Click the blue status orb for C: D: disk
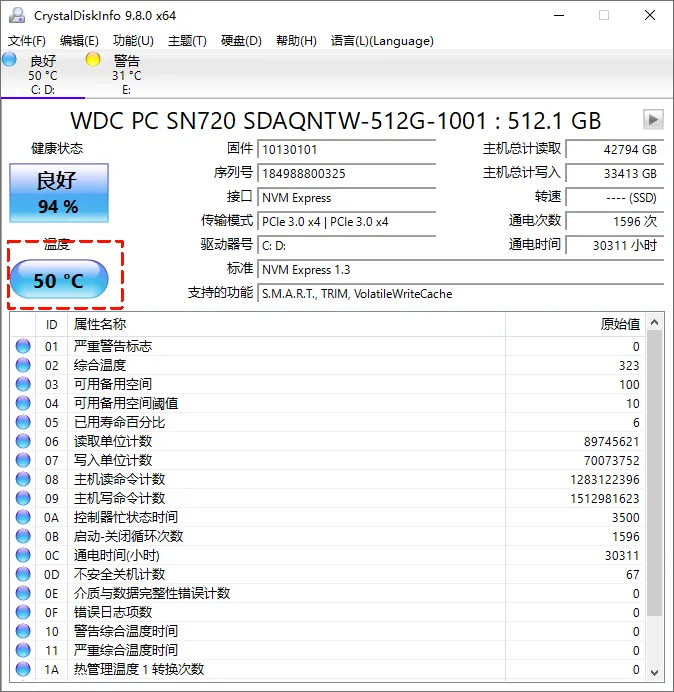Viewport: 674px width, 692px height. coord(9,59)
